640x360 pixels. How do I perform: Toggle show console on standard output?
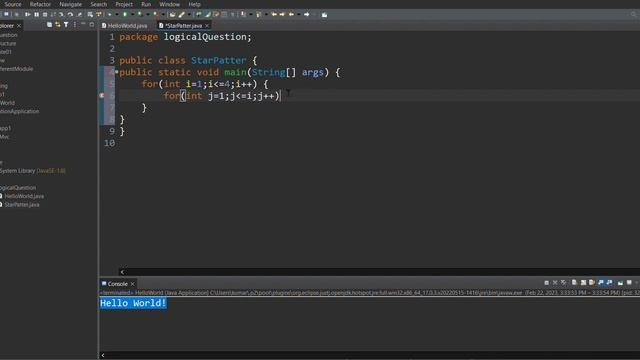[x=601, y=282]
